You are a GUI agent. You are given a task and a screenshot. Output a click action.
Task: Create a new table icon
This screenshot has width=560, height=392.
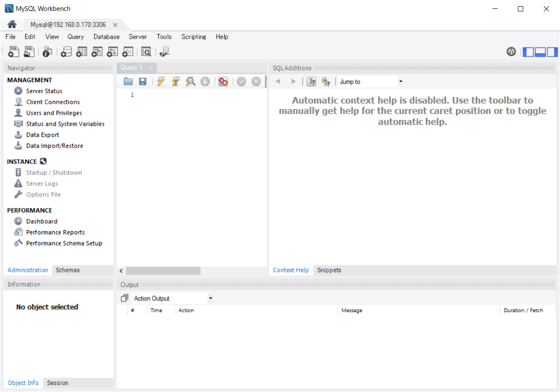pos(82,52)
